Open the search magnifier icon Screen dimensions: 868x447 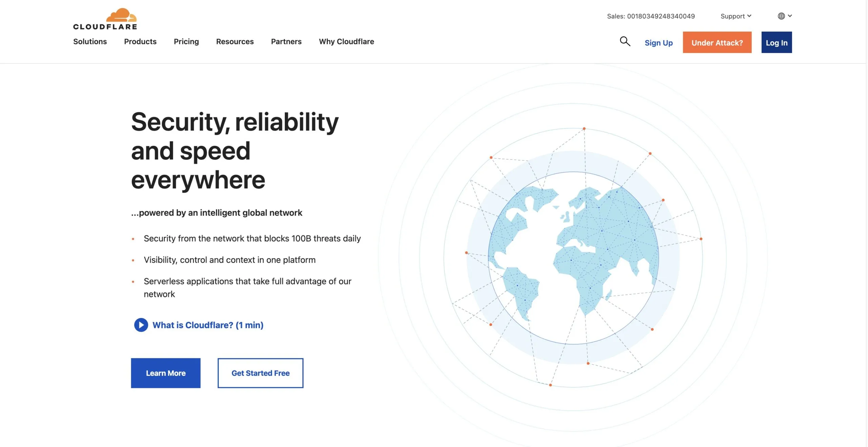click(x=625, y=41)
